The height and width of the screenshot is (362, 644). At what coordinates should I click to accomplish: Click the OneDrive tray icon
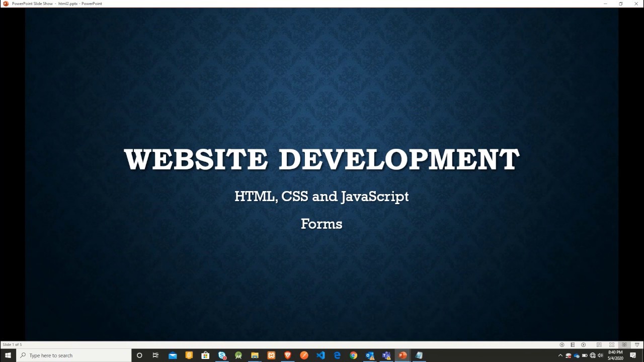click(577, 355)
